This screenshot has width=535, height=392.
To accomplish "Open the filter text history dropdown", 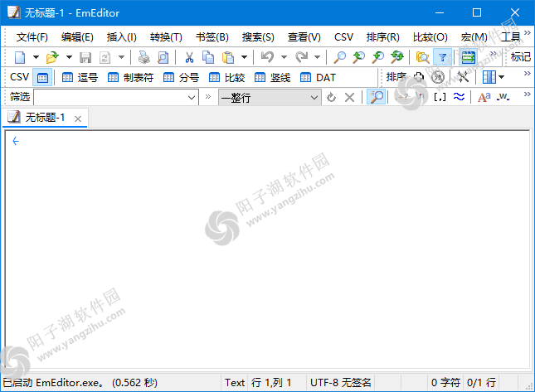I will pyautogui.click(x=192, y=98).
